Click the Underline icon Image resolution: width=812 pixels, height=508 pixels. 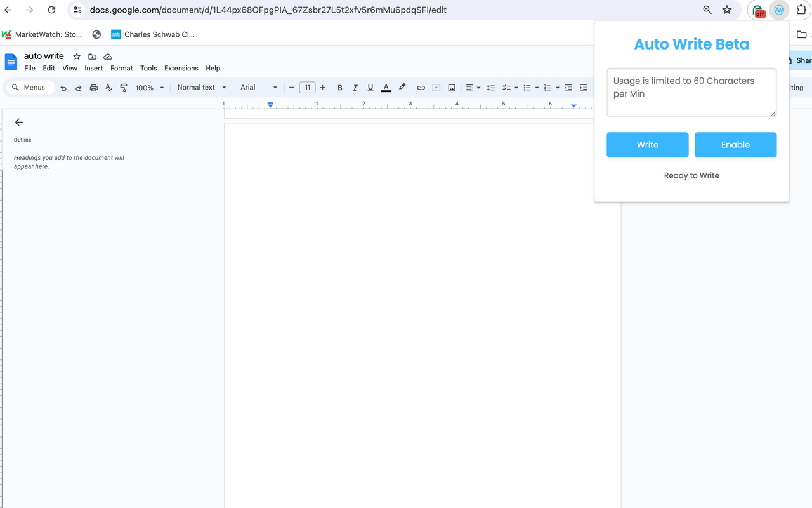coord(370,87)
